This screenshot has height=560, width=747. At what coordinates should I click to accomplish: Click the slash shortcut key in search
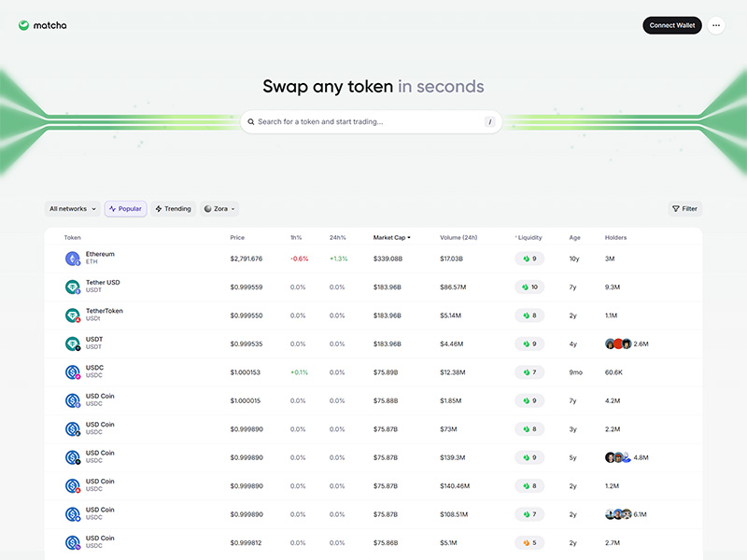coord(489,122)
